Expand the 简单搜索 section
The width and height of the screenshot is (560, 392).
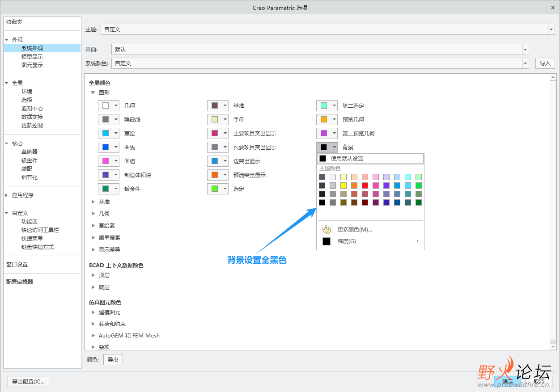tap(93, 238)
